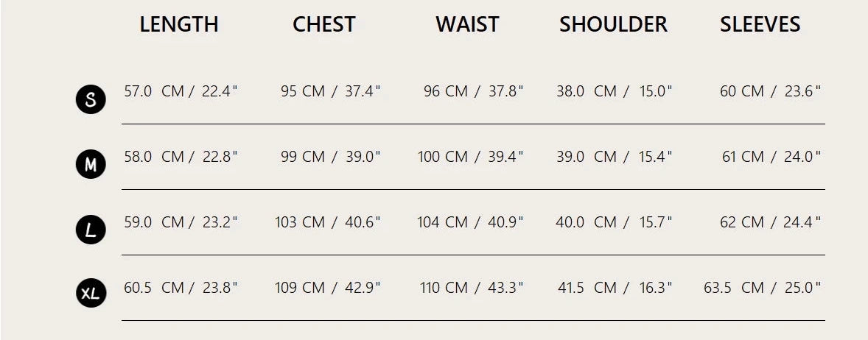868x340 pixels.
Task: Click the LENGTH column header
Action: click(179, 24)
